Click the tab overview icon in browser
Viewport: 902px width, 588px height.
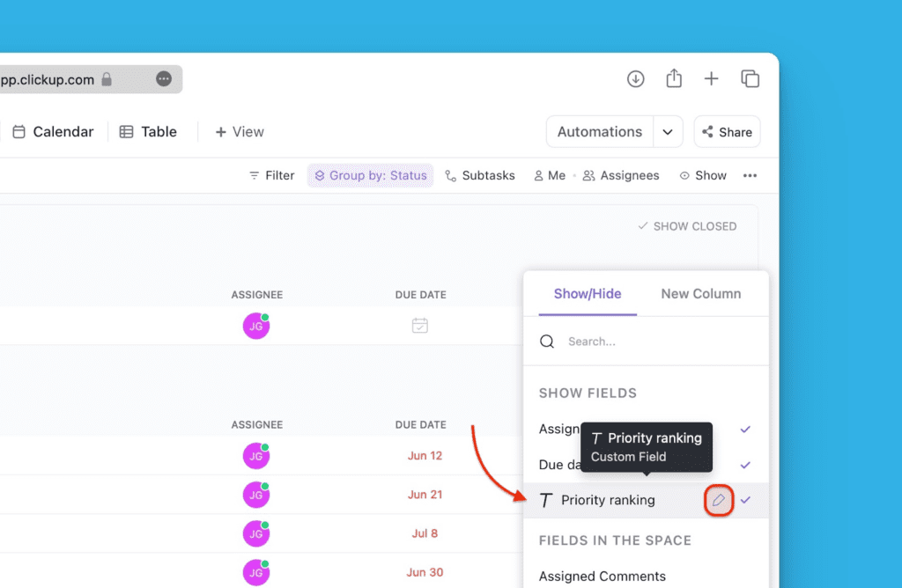pyautogui.click(x=750, y=79)
